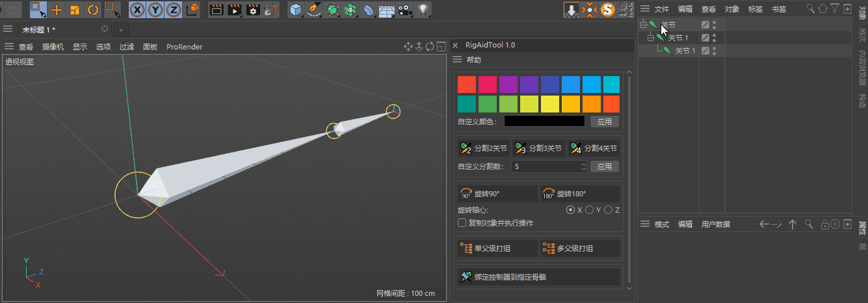Pick the purple color swatch
Image resolution: width=868 pixels, height=303 pixels.
coord(508,85)
